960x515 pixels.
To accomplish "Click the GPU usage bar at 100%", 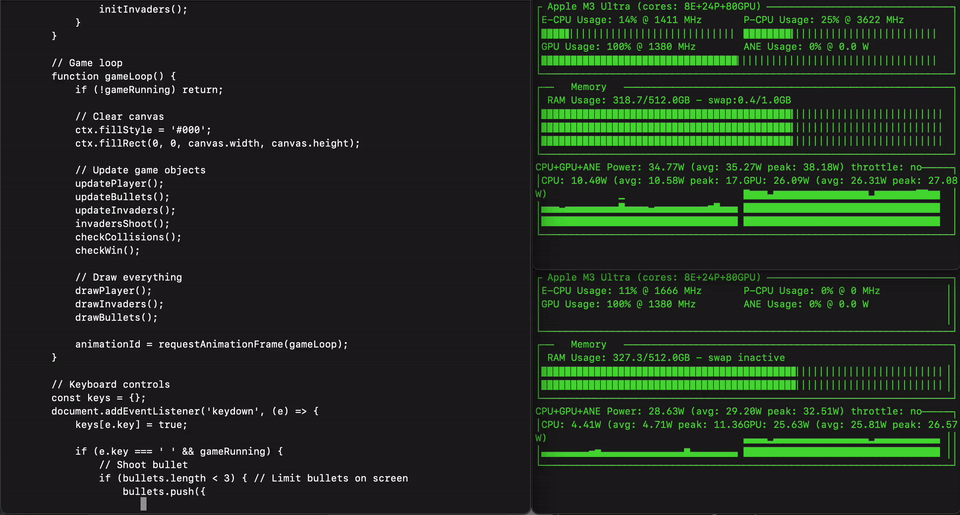I will pos(738,61).
